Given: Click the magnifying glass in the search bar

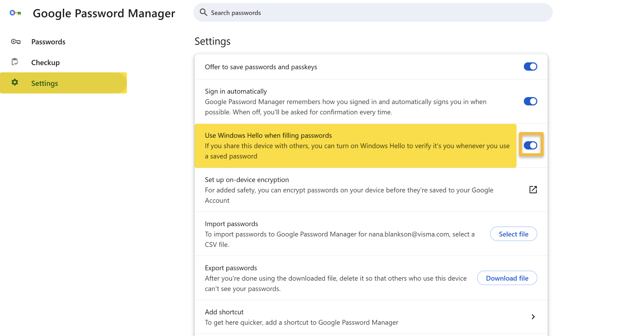Looking at the screenshot, I should pyautogui.click(x=203, y=12).
